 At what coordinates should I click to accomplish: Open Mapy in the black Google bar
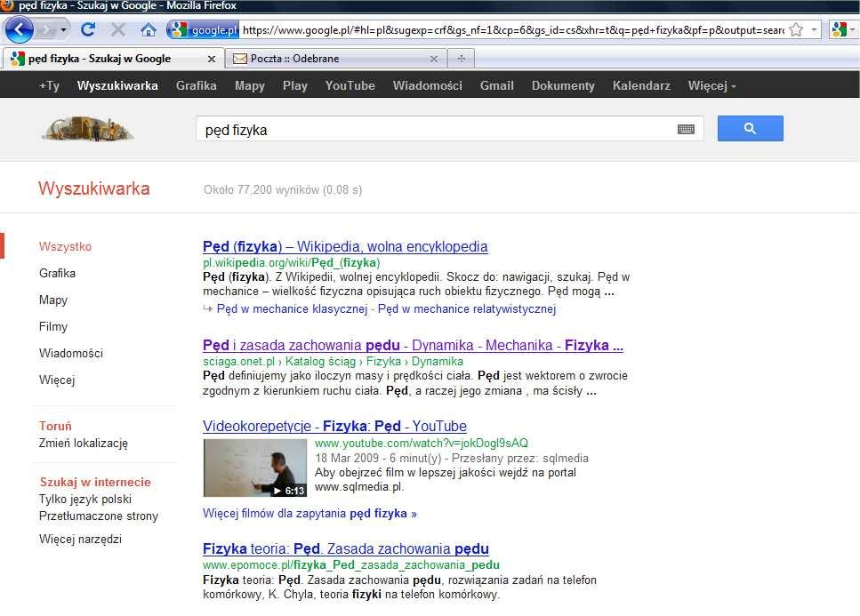pos(250,85)
